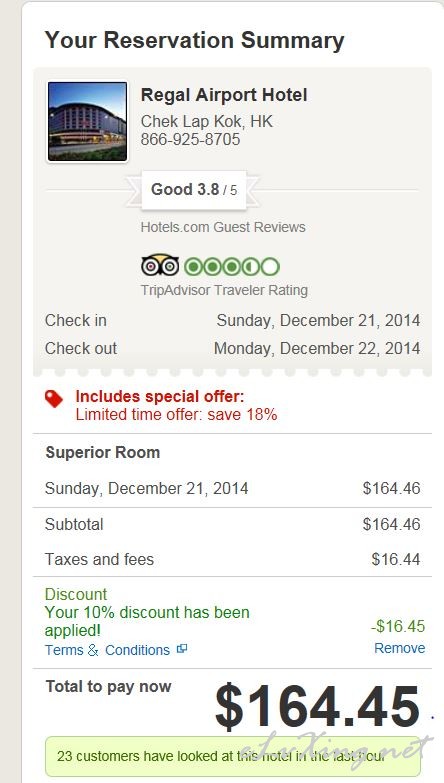444x783 pixels.
Task: Click the Superior Room heading
Action: click(103, 452)
